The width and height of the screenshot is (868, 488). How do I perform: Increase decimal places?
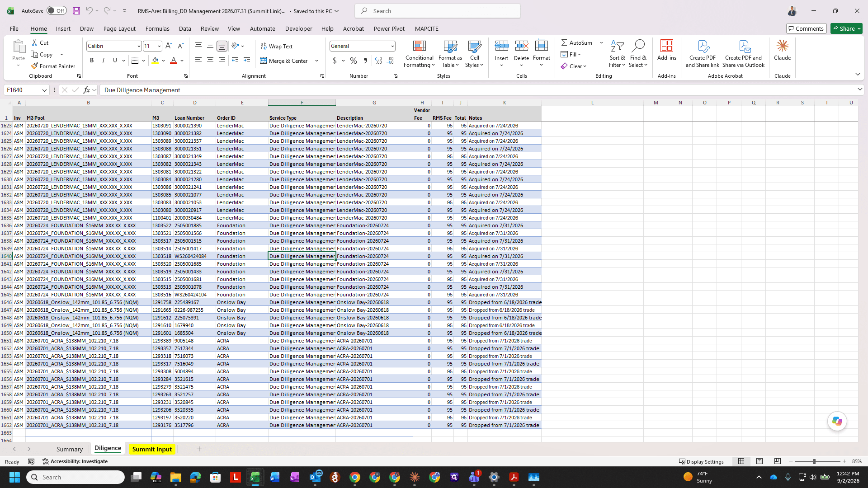tap(378, 61)
